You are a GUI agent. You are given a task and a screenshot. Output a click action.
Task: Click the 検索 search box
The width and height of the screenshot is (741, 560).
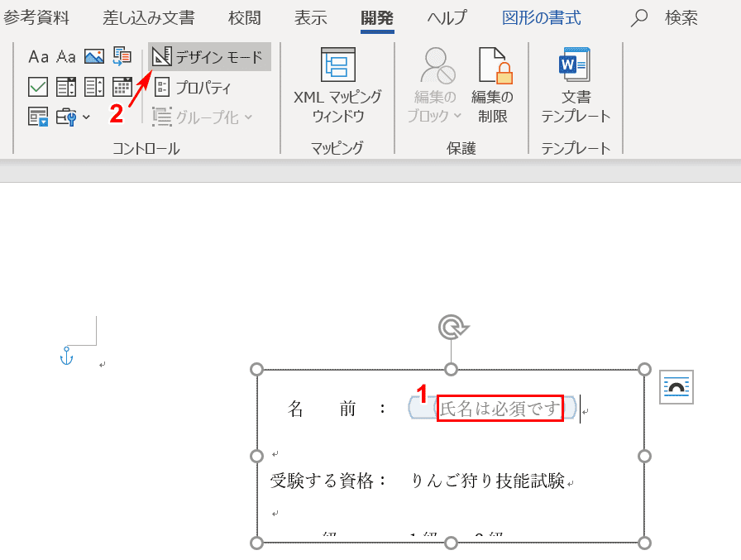tap(681, 18)
